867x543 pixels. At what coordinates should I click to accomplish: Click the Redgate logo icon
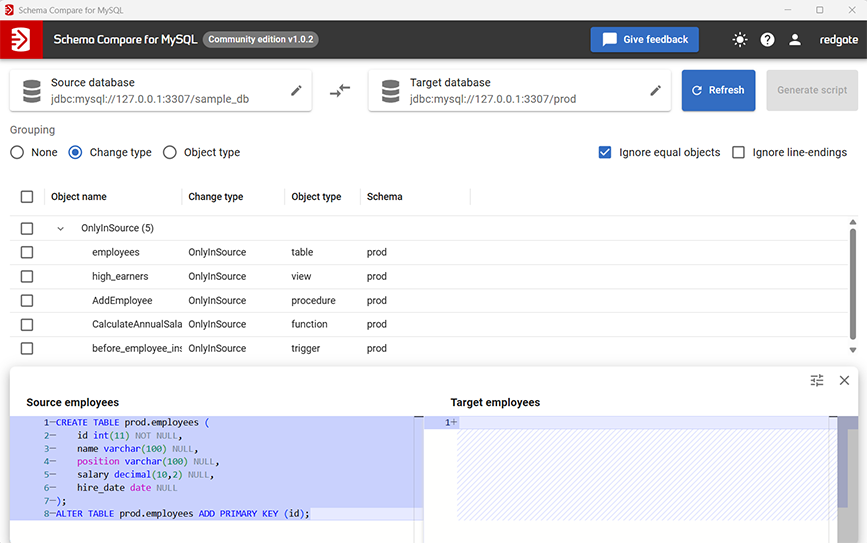(x=21, y=40)
